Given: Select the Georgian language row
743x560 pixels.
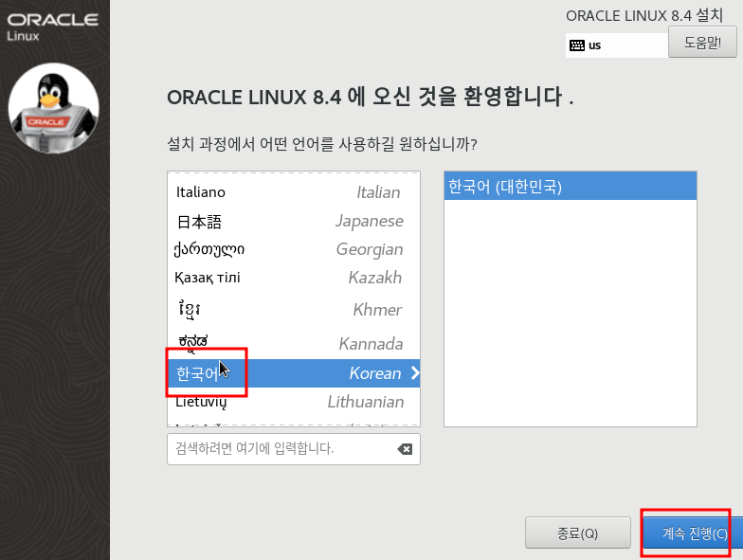Looking at the screenshot, I should (x=294, y=249).
